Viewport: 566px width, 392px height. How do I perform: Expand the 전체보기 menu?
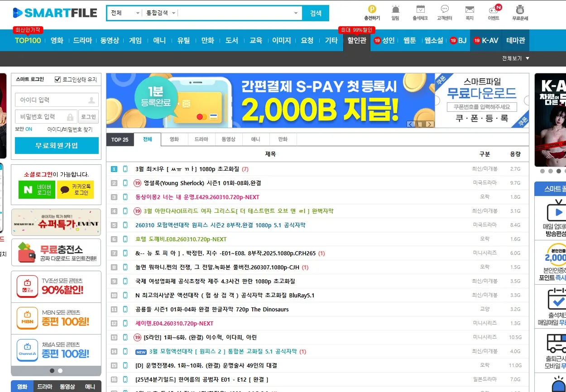(515, 58)
